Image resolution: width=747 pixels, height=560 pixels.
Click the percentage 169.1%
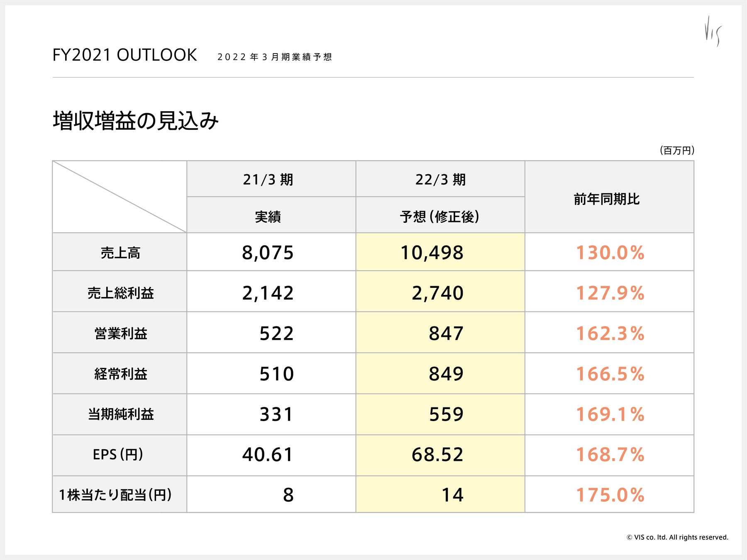(610, 414)
